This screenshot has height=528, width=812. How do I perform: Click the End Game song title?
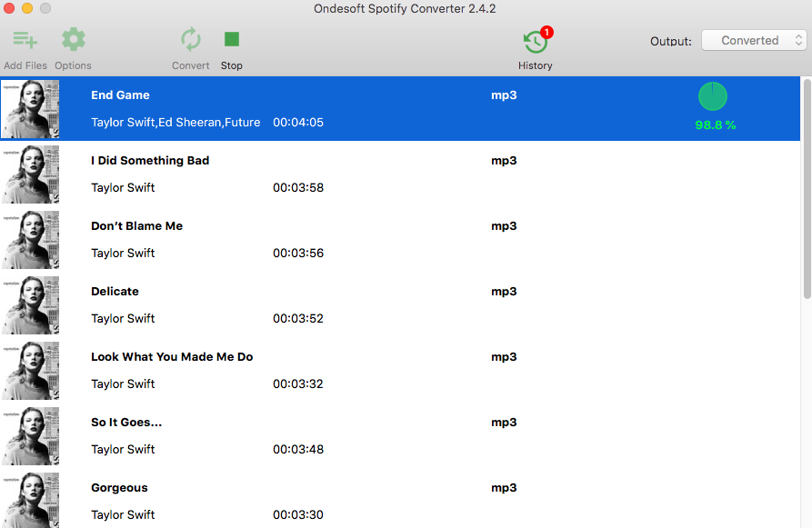(120, 95)
